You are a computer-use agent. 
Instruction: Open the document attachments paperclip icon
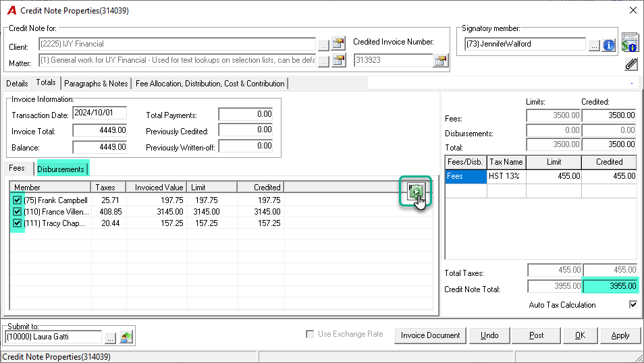click(x=631, y=64)
